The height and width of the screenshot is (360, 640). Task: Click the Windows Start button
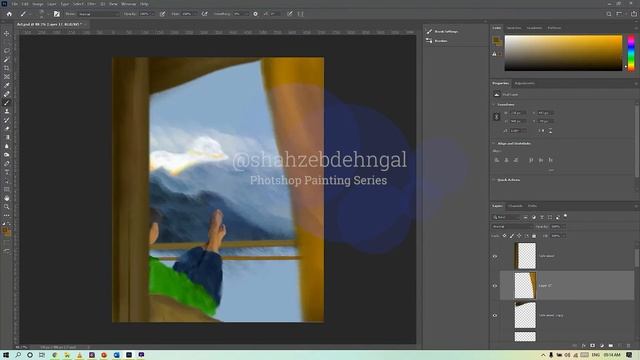[6, 355]
